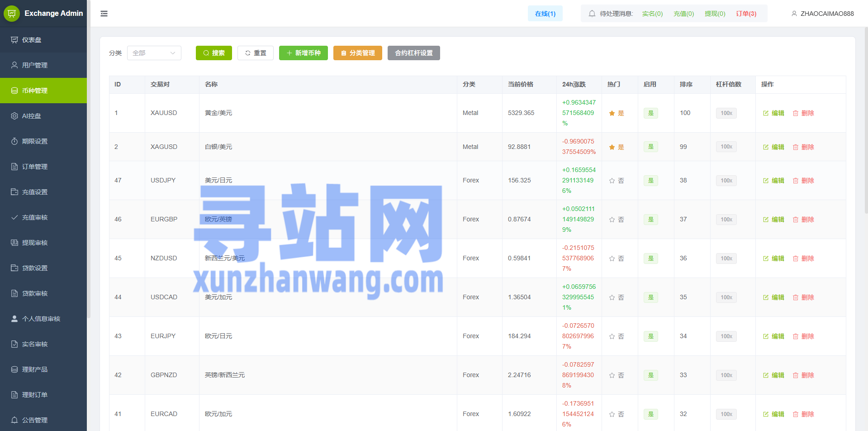Click the hamburger menu collapse icon
The width and height of the screenshot is (868, 431).
[104, 14]
